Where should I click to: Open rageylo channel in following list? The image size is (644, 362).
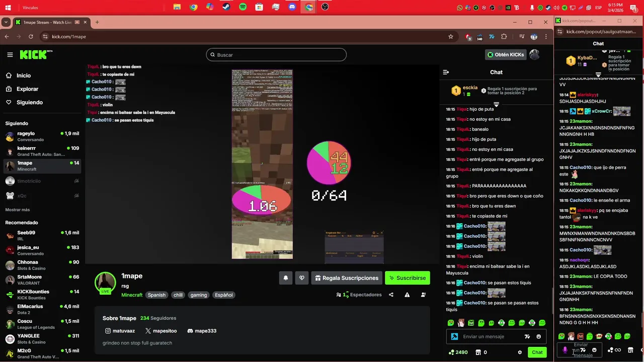[x=42, y=136]
